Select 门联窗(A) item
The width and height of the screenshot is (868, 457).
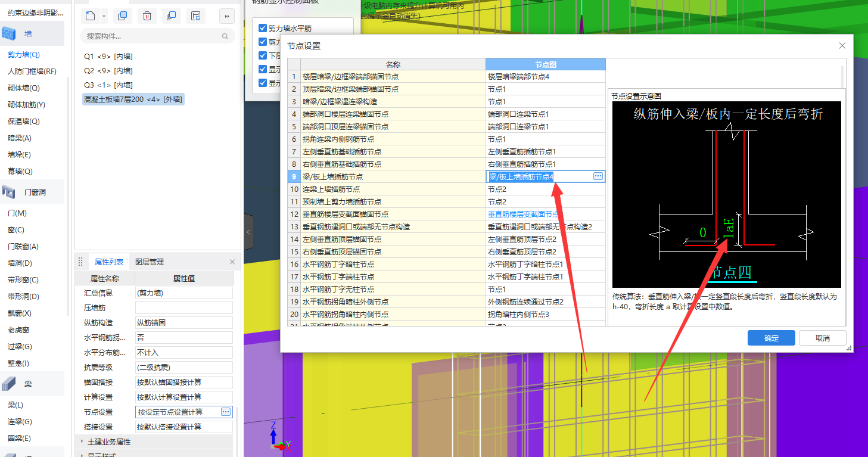(23, 246)
